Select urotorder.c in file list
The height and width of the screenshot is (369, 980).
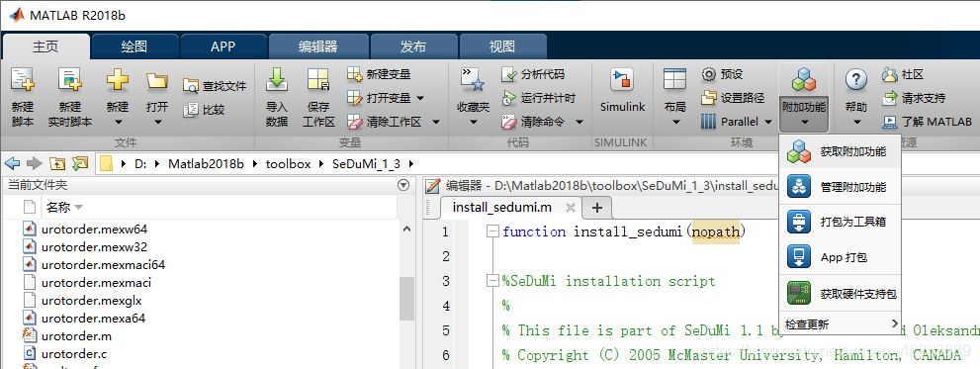[x=75, y=354]
